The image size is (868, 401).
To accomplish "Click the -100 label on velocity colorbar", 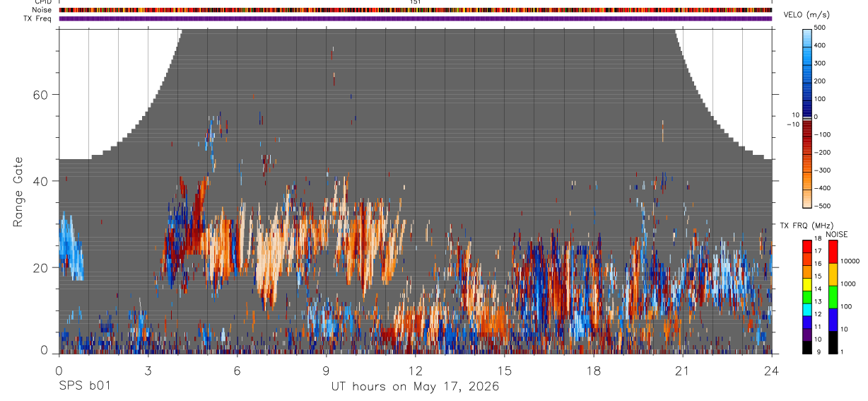I will [x=823, y=134].
